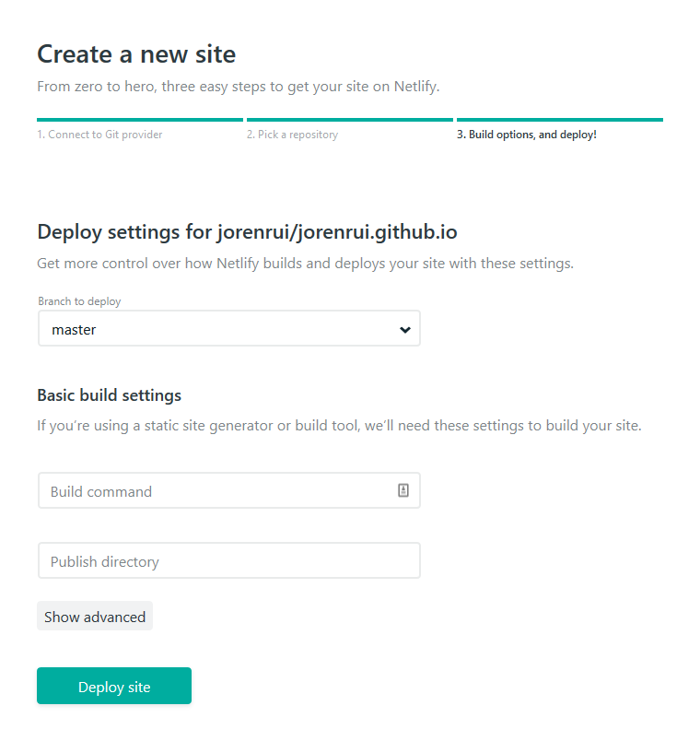Click the Deploy settings for jorenrui/jorenrui.github.io heading

click(247, 232)
